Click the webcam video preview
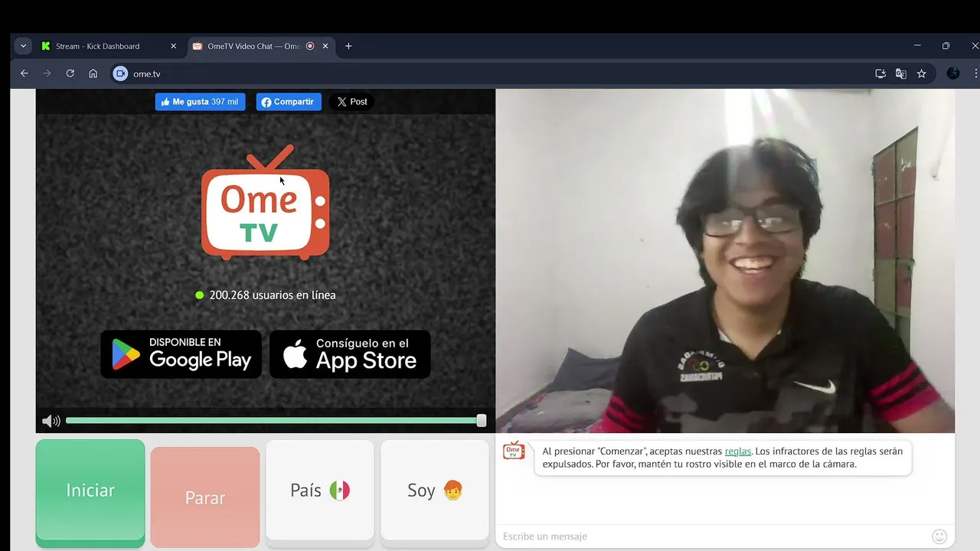Image resolution: width=980 pixels, height=551 pixels. tap(725, 261)
